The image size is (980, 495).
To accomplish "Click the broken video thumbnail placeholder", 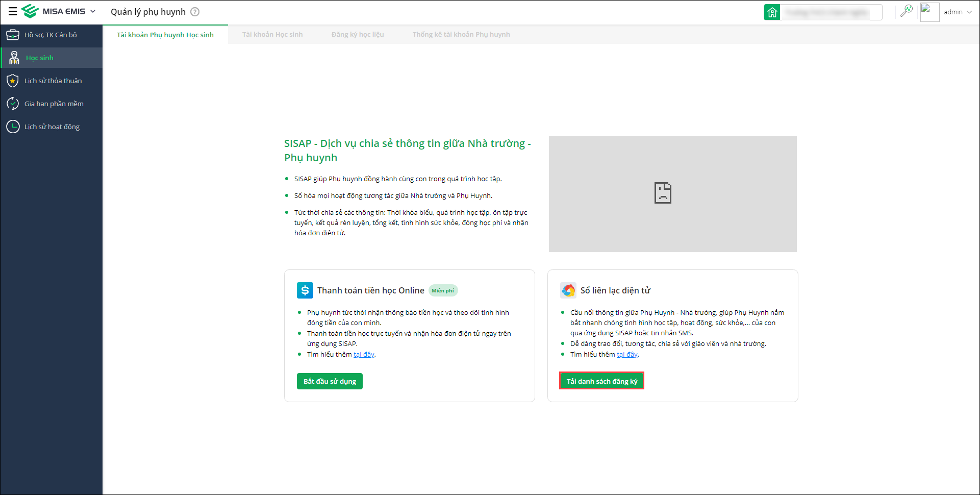I will (672, 194).
